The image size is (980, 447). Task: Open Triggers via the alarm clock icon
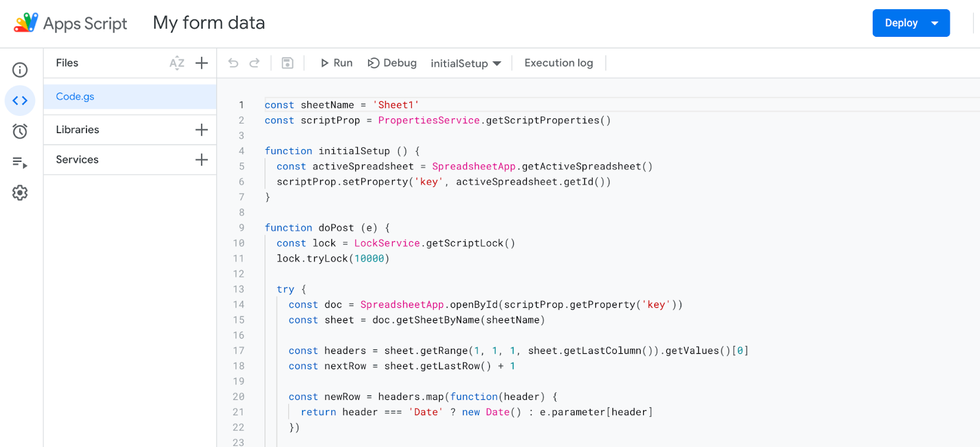(x=20, y=131)
